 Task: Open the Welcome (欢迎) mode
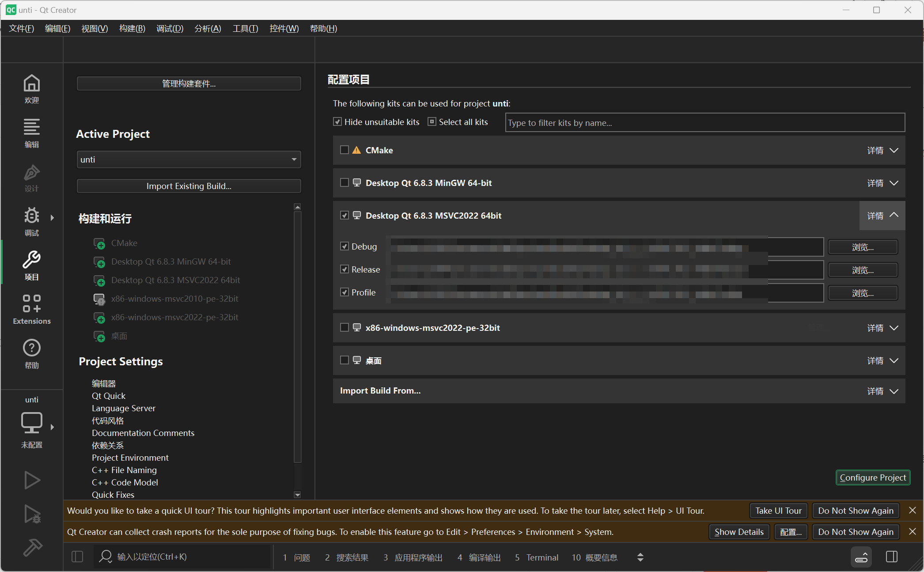32,89
